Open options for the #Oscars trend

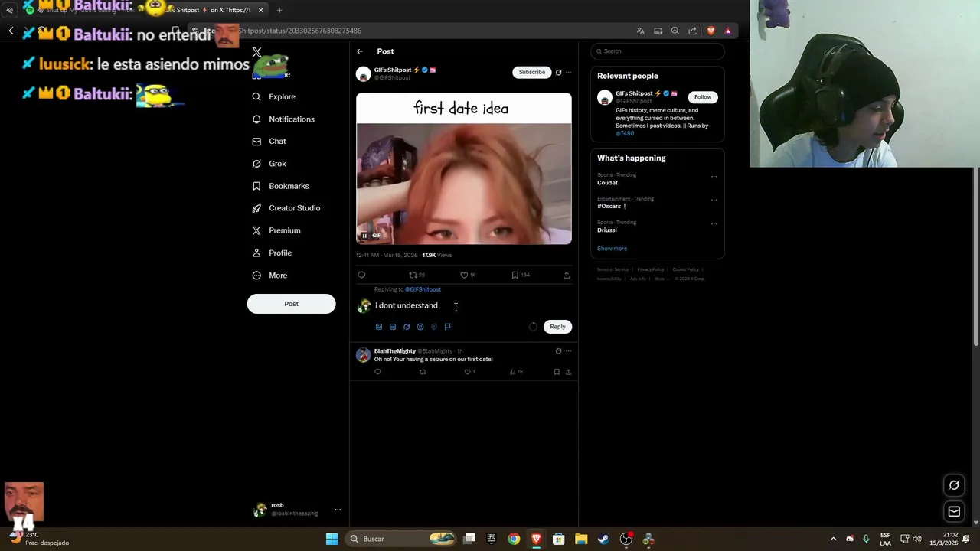(714, 200)
